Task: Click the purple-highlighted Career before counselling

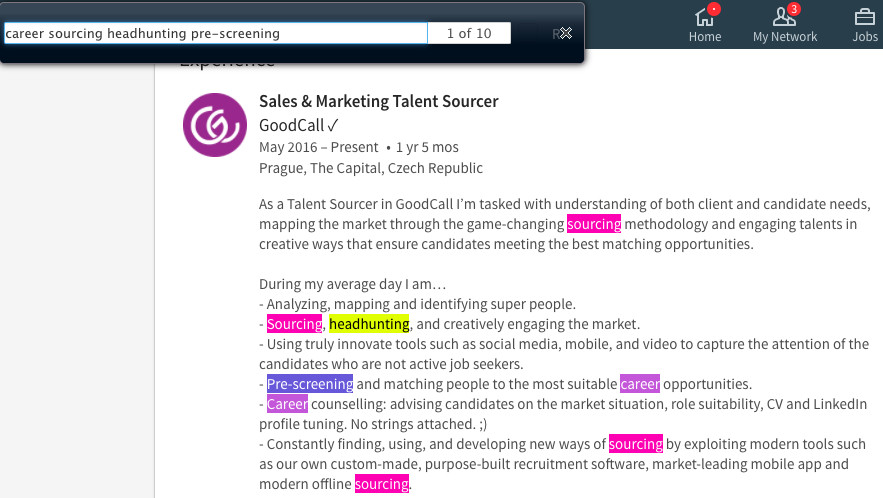Action: pos(287,404)
